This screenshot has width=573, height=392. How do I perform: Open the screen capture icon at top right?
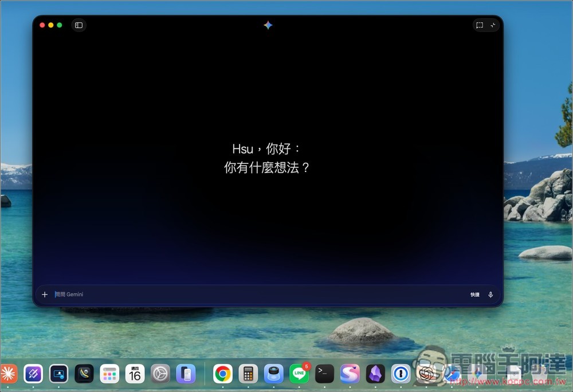point(480,25)
